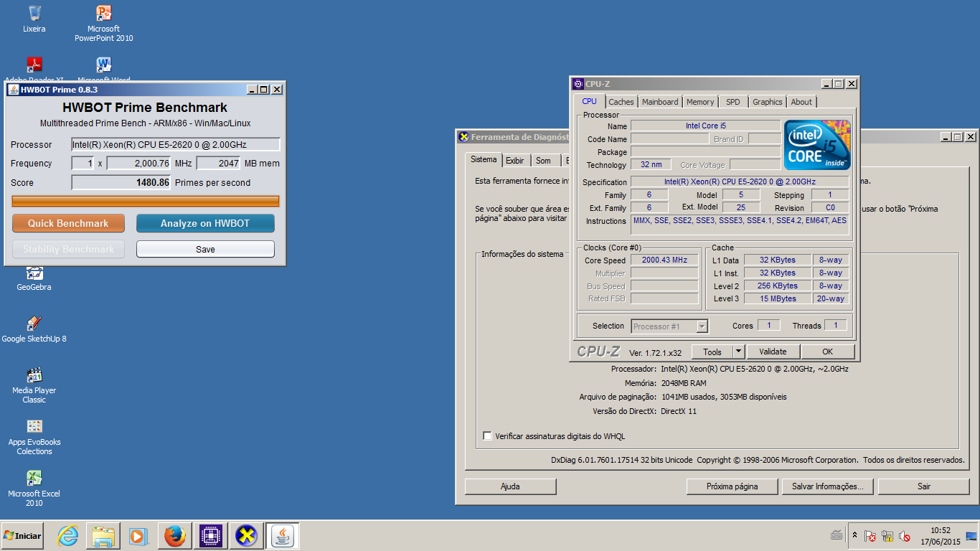
Task: Toggle Verificar assinaturas digitais do WHQL checkbox
Action: pos(488,435)
